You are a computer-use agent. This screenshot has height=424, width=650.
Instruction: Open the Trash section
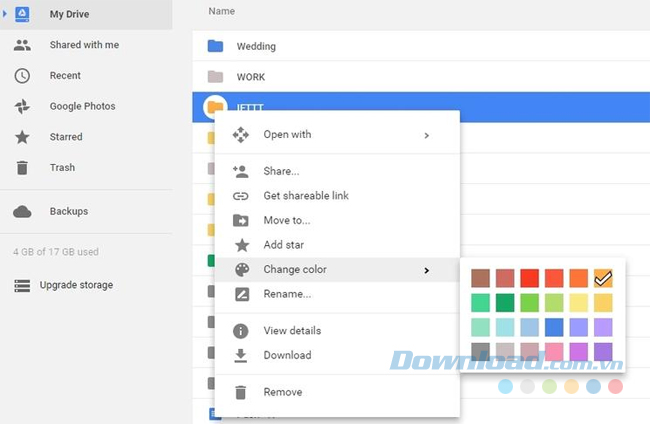[x=62, y=167]
